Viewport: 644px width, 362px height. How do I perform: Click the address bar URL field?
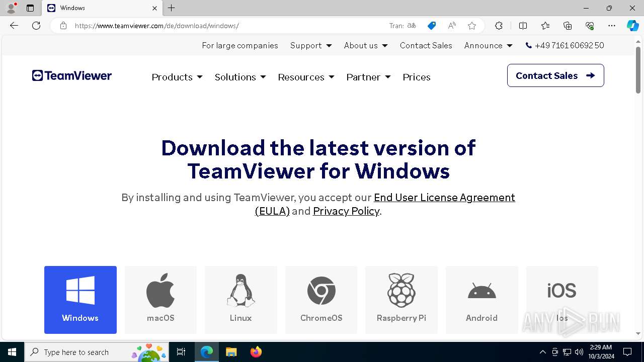coord(226,26)
